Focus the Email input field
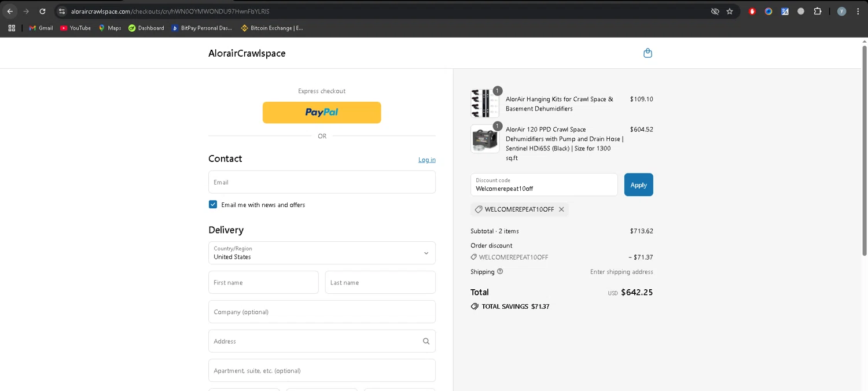Screen dimensions: 868x391 [322, 182]
